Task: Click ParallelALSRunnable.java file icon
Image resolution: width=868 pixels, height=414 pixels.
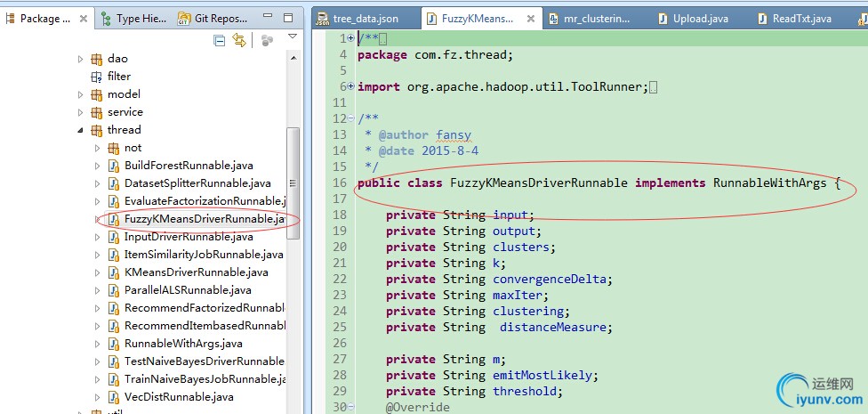Action: (x=114, y=290)
